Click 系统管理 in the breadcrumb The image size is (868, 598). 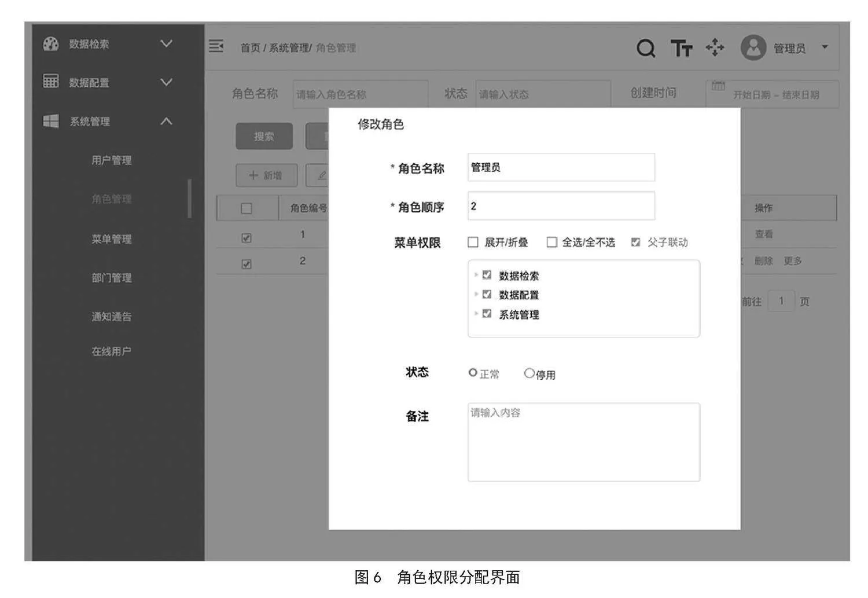(x=289, y=48)
